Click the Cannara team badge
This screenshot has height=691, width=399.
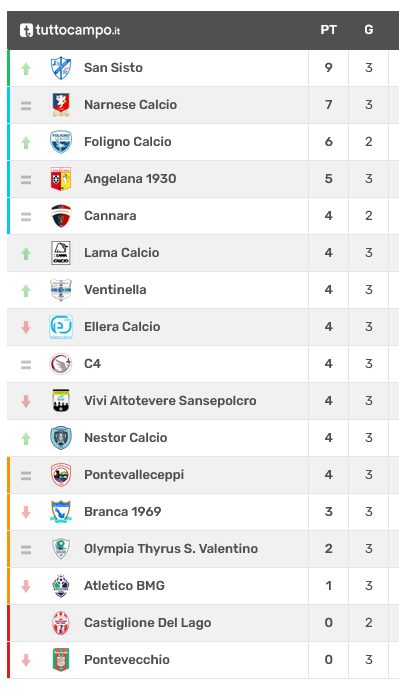coord(61,216)
